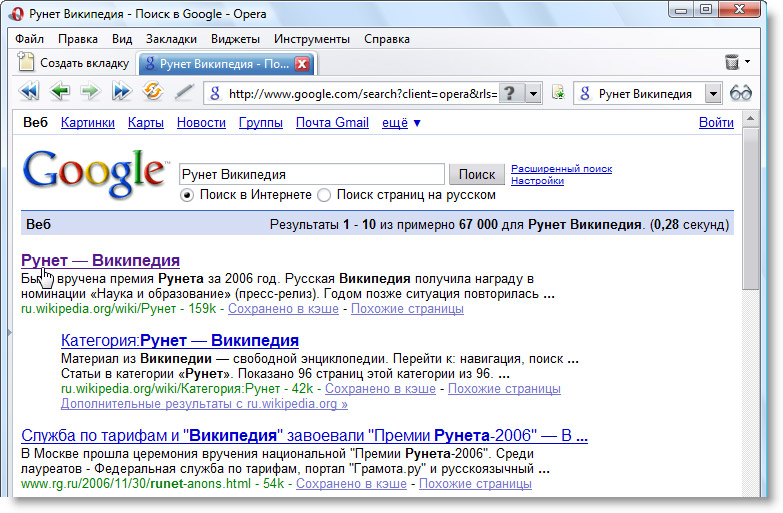Open the Новости link
Screen dimensions: 783x513
tap(201, 123)
